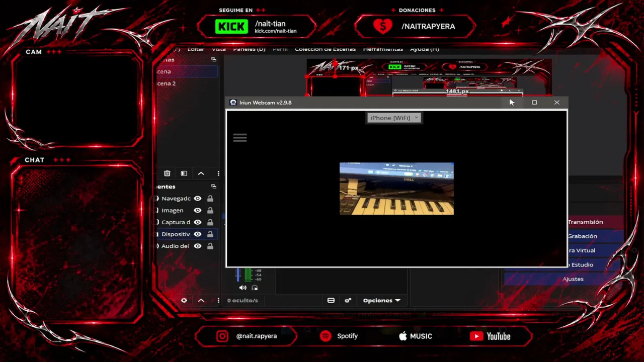Click the Iriun Webcam app icon in title bar
This screenshot has height=362, width=644.
[233, 103]
